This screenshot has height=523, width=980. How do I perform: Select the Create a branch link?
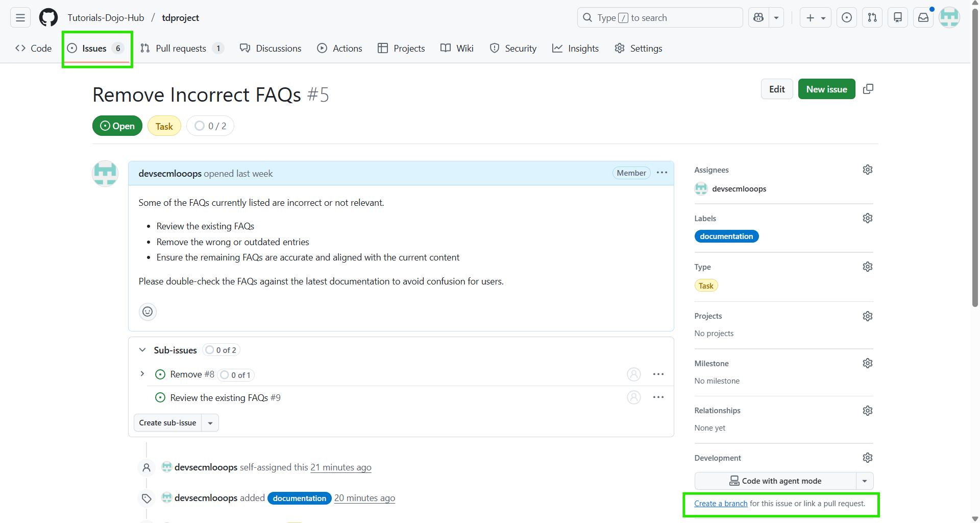click(x=720, y=503)
